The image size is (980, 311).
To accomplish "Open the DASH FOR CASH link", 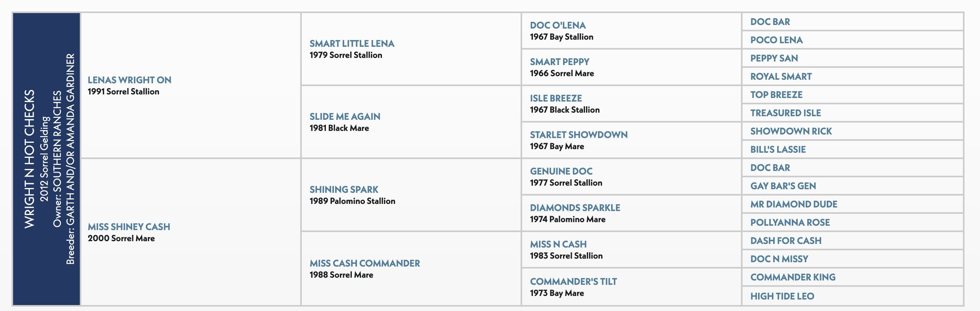I will point(786,241).
